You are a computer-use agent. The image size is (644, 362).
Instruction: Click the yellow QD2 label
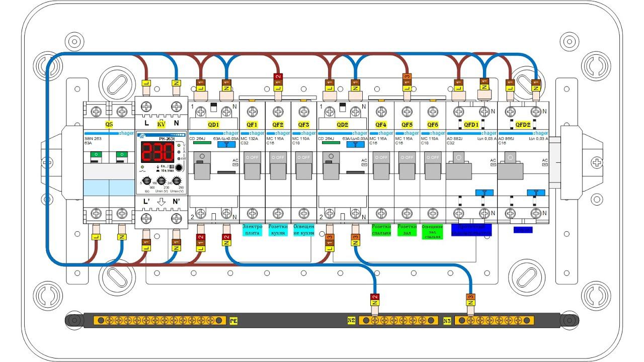click(x=342, y=125)
